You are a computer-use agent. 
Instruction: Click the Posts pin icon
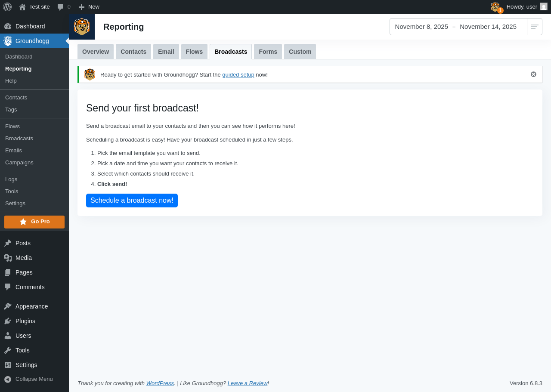[8, 243]
